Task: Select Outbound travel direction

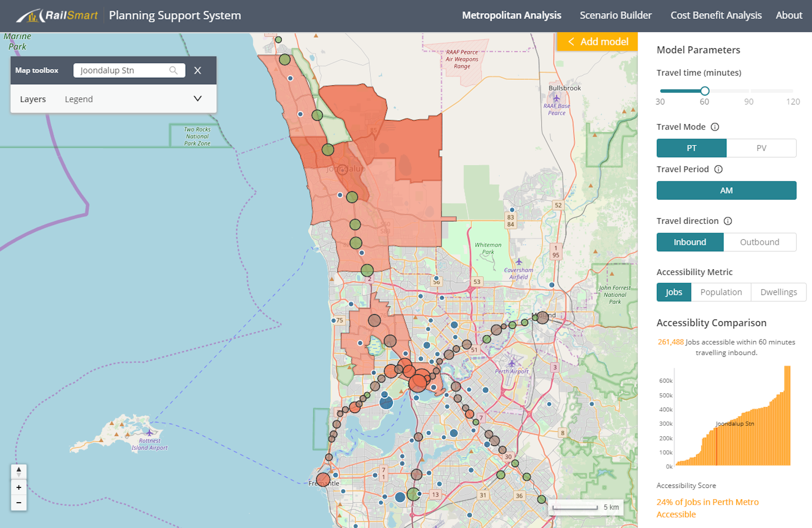Action: click(x=759, y=242)
